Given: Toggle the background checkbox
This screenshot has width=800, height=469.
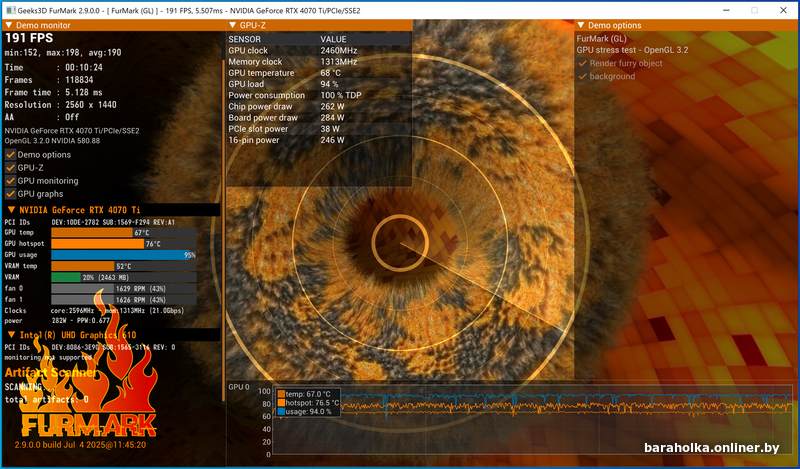Looking at the screenshot, I should [582, 77].
